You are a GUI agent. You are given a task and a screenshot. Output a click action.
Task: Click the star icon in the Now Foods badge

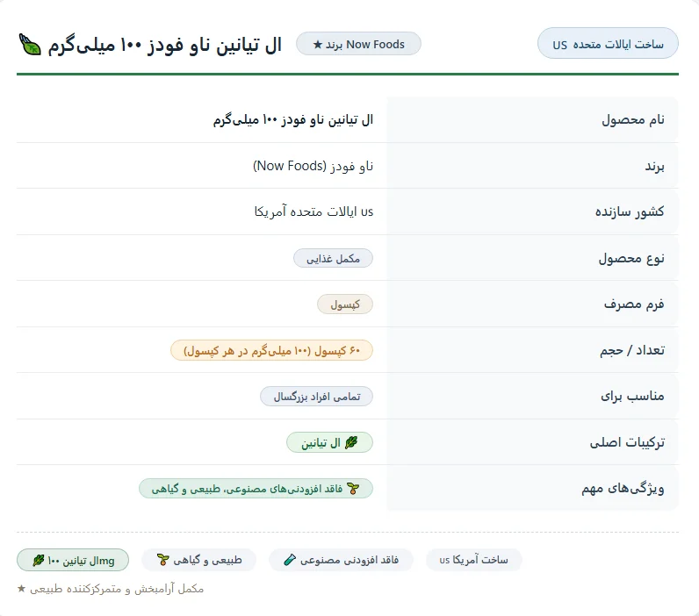pyautogui.click(x=317, y=45)
